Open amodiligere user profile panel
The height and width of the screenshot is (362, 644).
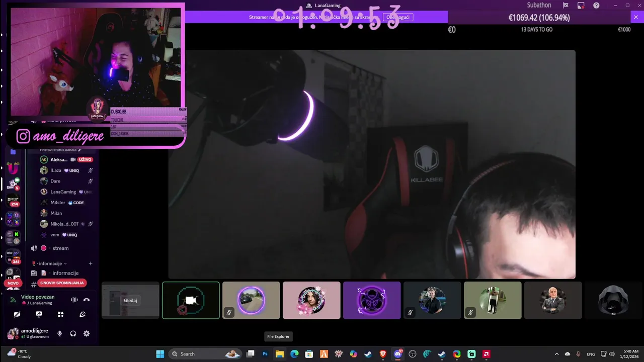click(x=29, y=333)
